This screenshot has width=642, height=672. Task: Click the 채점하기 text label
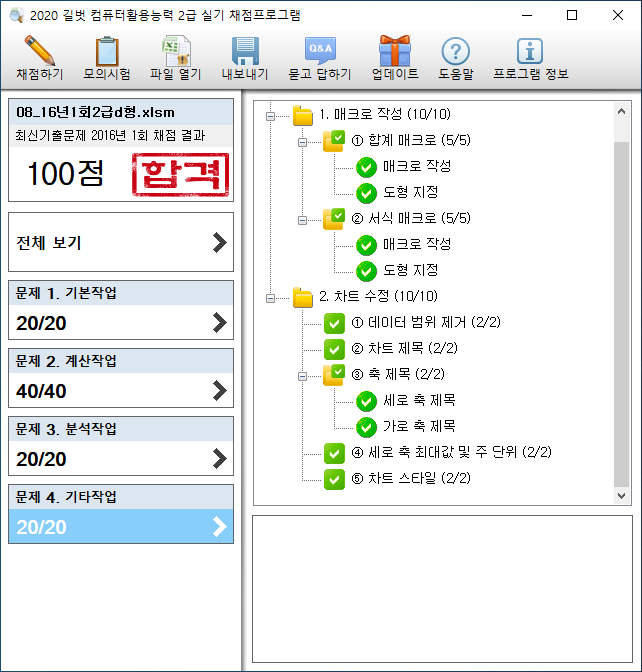coord(39,74)
